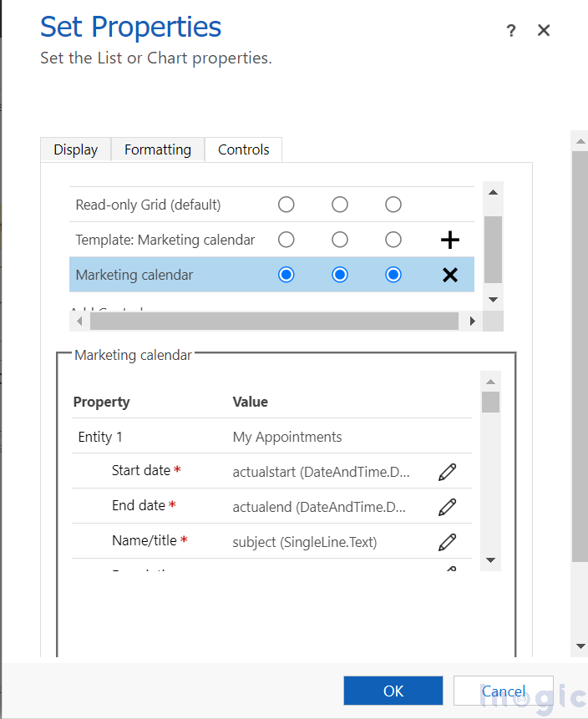
Task: Add the Template: Marketing calendar control
Action: (449, 241)
